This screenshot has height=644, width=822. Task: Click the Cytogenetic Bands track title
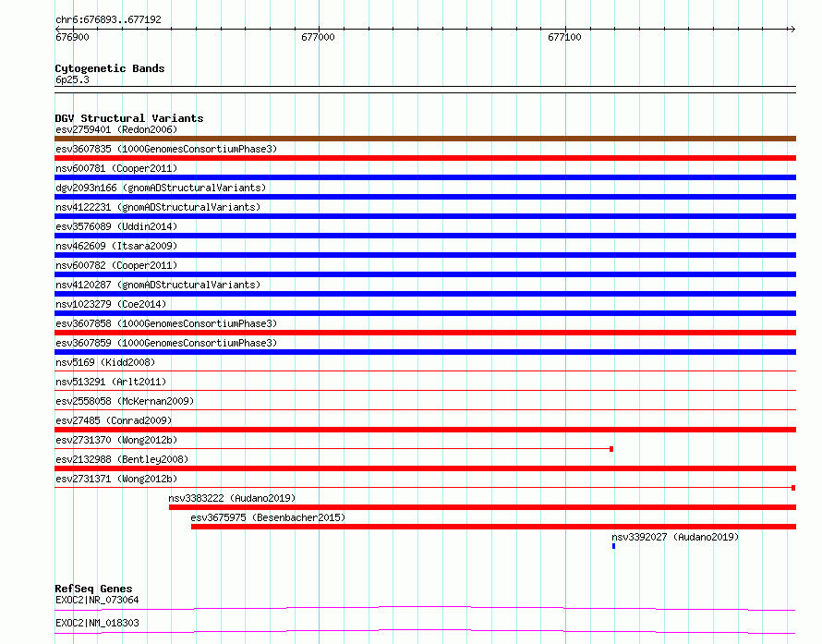coord(110,68)
